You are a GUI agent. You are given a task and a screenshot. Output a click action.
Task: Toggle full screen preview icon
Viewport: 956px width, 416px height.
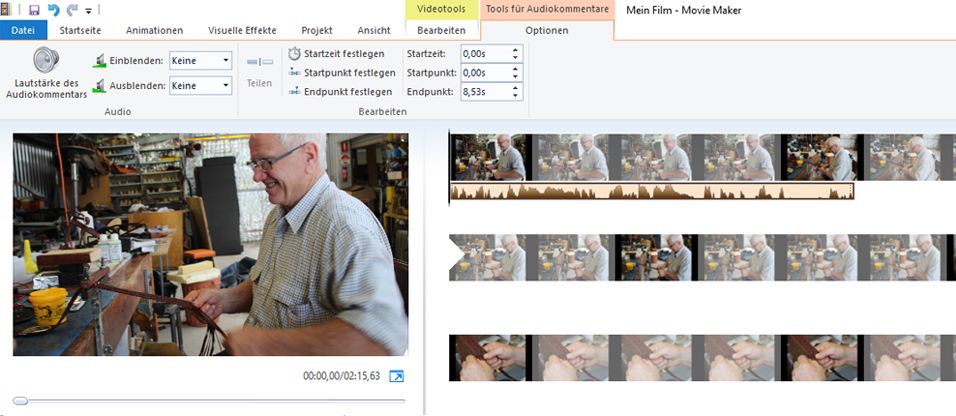[x=396, y=376]
